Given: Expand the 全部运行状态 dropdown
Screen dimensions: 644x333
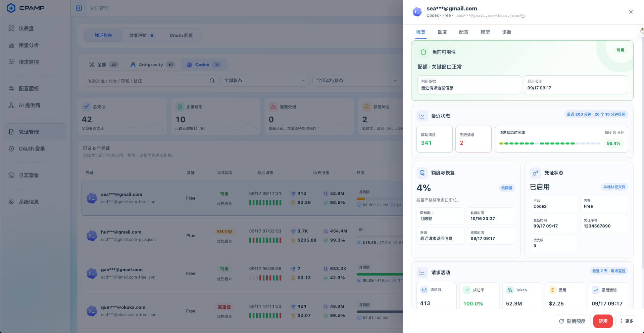Looking at the screenshot, I should click(357, 81).
